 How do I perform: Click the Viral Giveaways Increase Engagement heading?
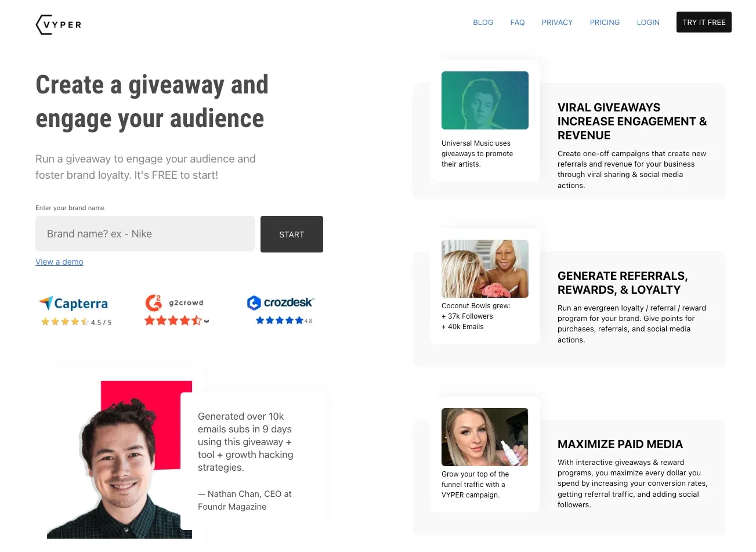[632, 121]
